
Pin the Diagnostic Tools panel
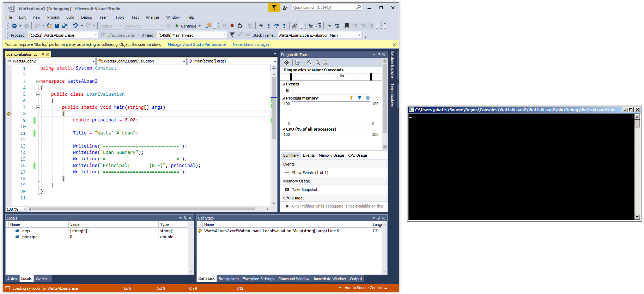click(379, 55)
